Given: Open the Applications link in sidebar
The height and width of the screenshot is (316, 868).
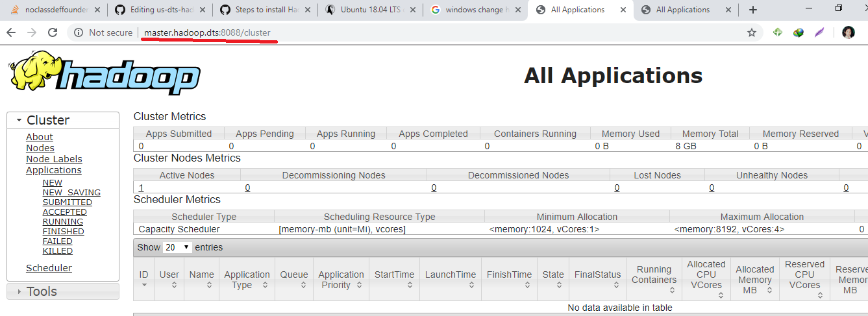Looking at the screenshot, I should pyautogui.click(x=54, y=170).
